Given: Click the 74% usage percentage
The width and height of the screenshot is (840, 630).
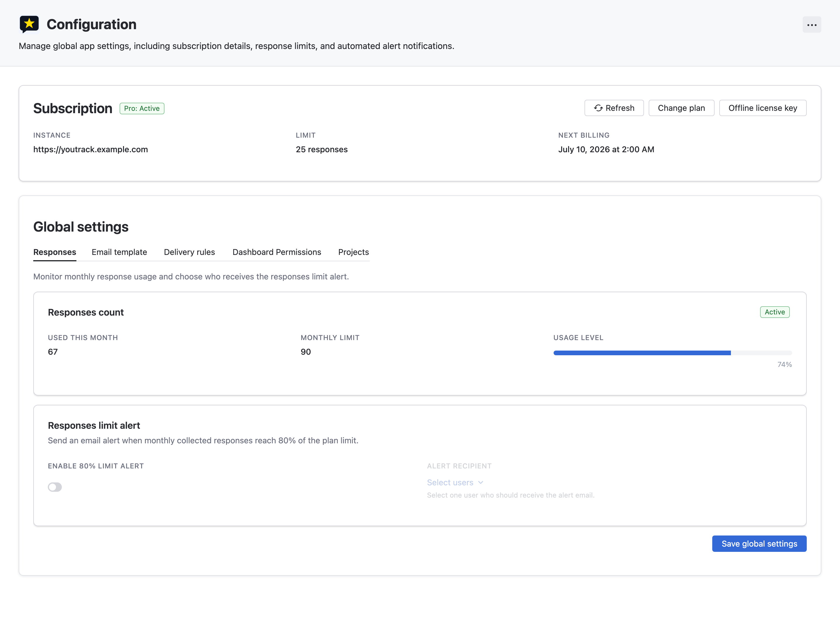Looking at the screenshot, I should coord(785,365).
